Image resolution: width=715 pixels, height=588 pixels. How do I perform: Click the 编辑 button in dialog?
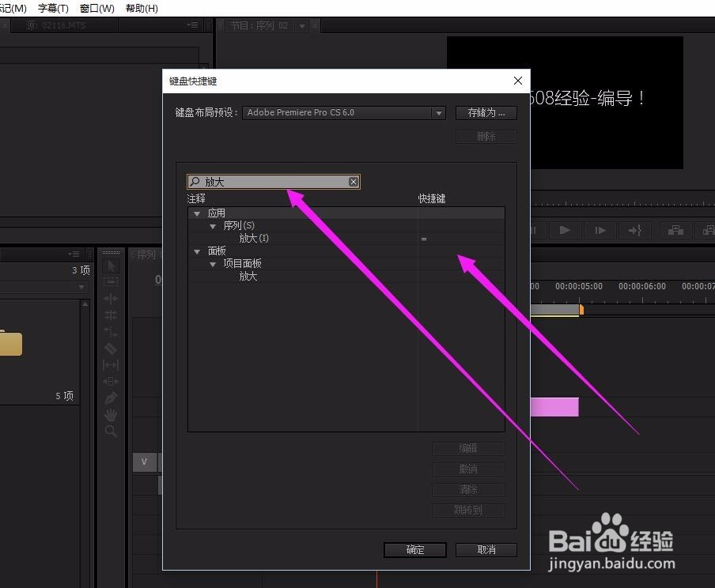468,448
